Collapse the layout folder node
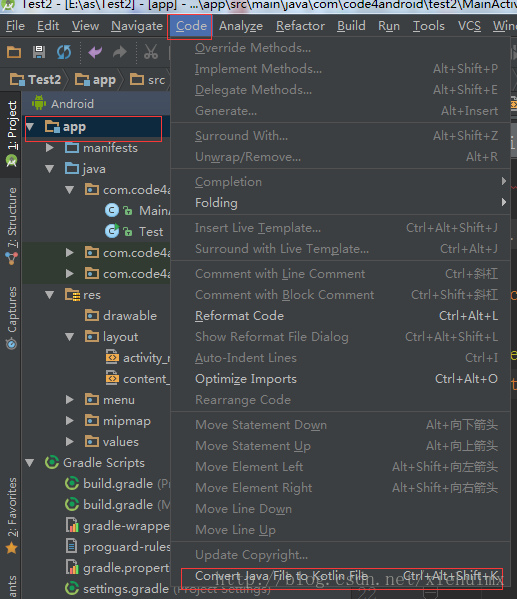517x599 pixels. 70,337
